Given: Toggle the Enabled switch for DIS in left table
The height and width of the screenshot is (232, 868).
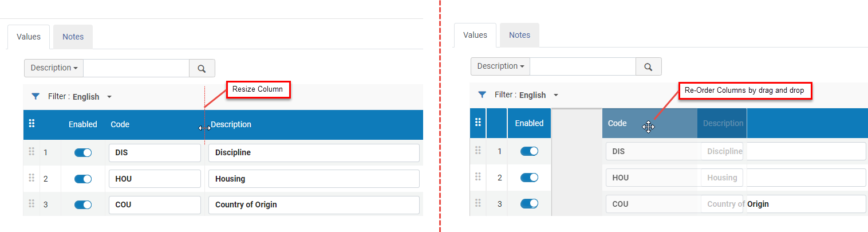Looking at the screenshot, I should pos(83,153).
